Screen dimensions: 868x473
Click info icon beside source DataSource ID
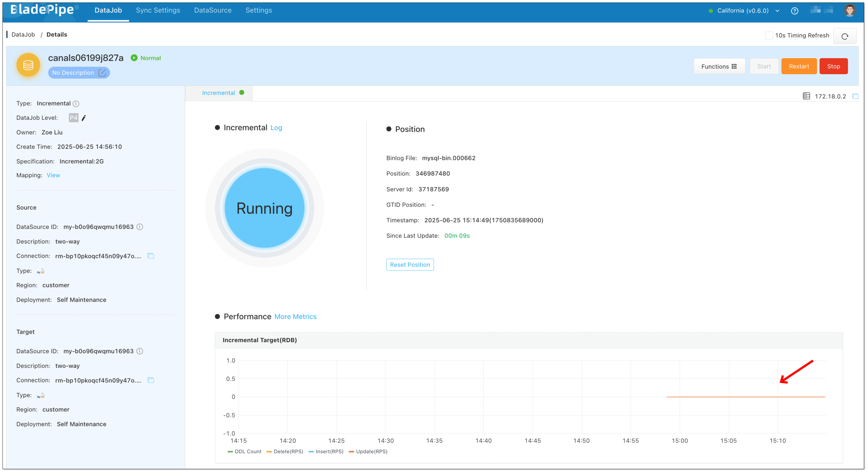pos(140,227)
